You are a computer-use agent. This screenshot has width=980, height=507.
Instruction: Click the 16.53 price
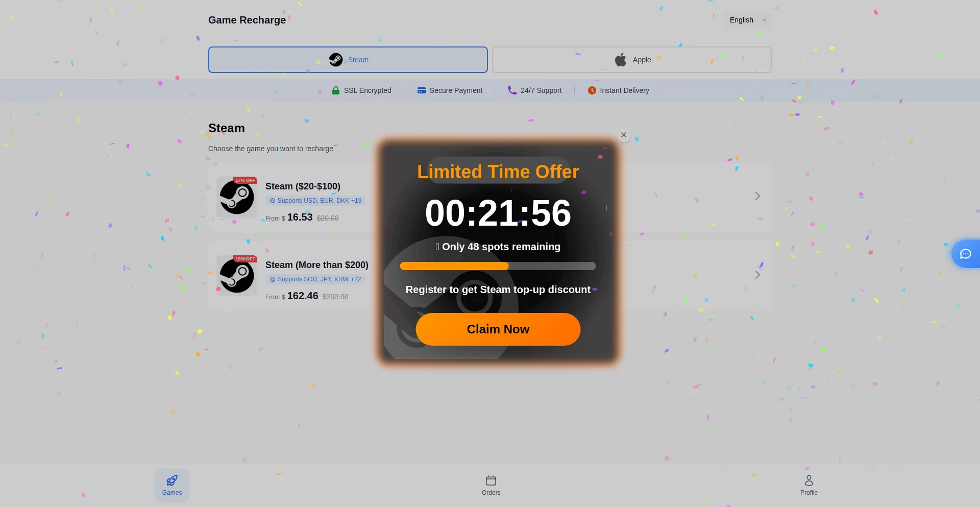point(300,217)
